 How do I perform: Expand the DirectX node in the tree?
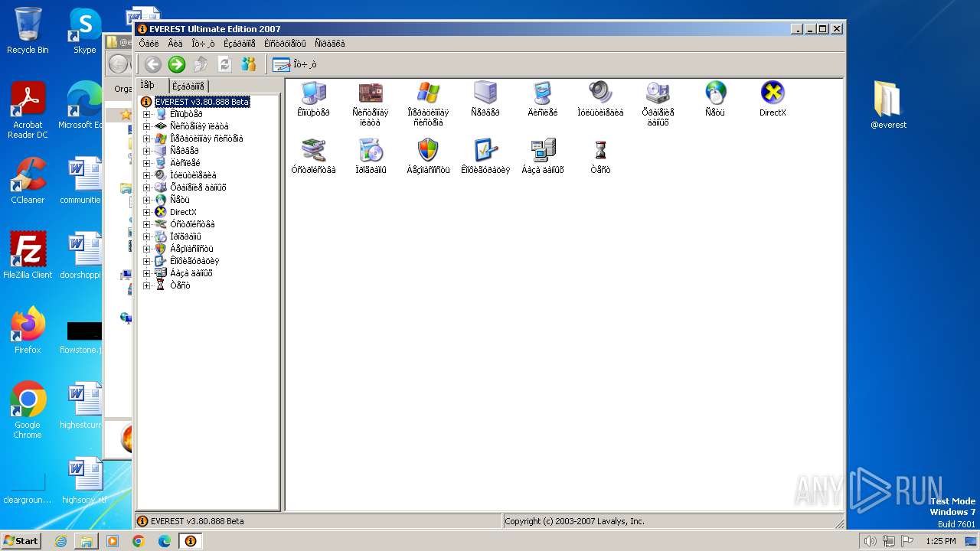point(147,212)
